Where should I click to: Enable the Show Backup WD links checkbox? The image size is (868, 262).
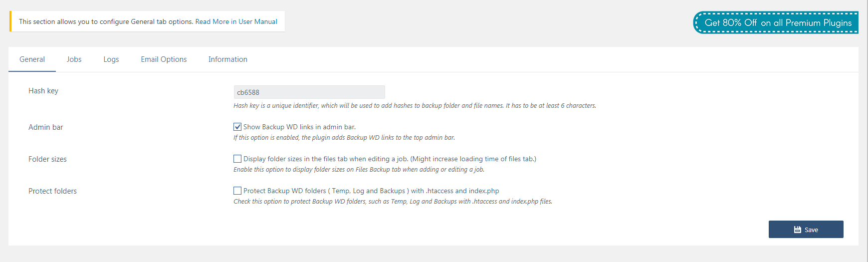pyautogui.click(x=237, y=127)
